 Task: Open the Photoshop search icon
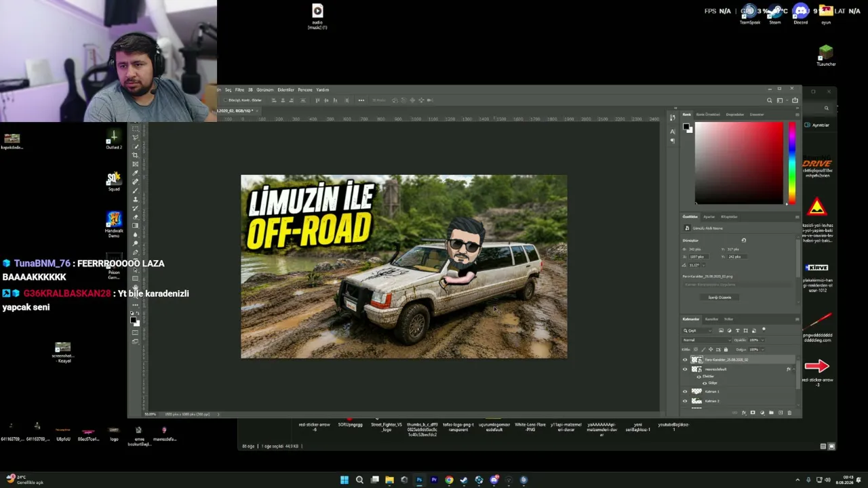click(770, 100)
